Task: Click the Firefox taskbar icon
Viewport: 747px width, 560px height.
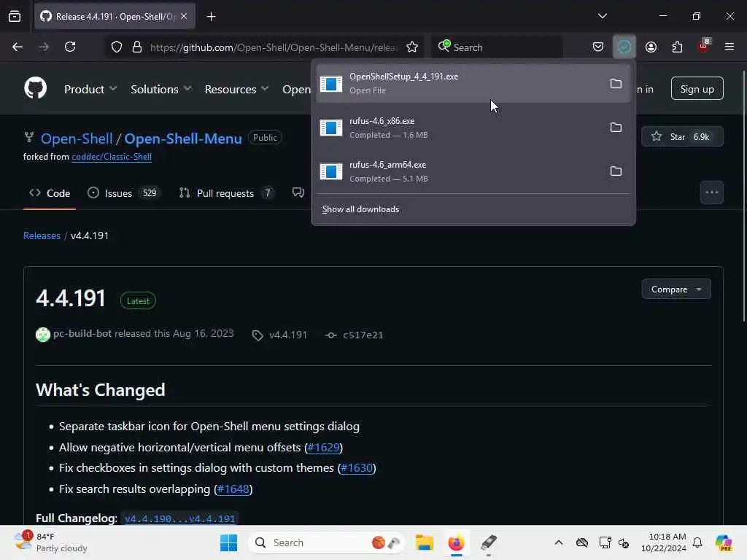Action: tap(456, 542)
